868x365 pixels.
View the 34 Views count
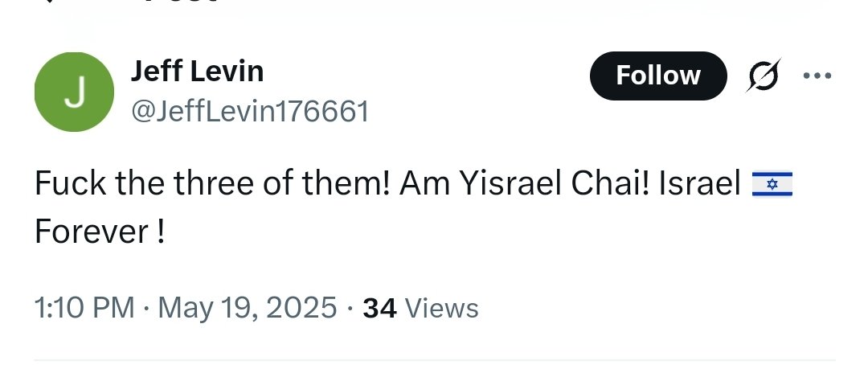tap(380, 308)
